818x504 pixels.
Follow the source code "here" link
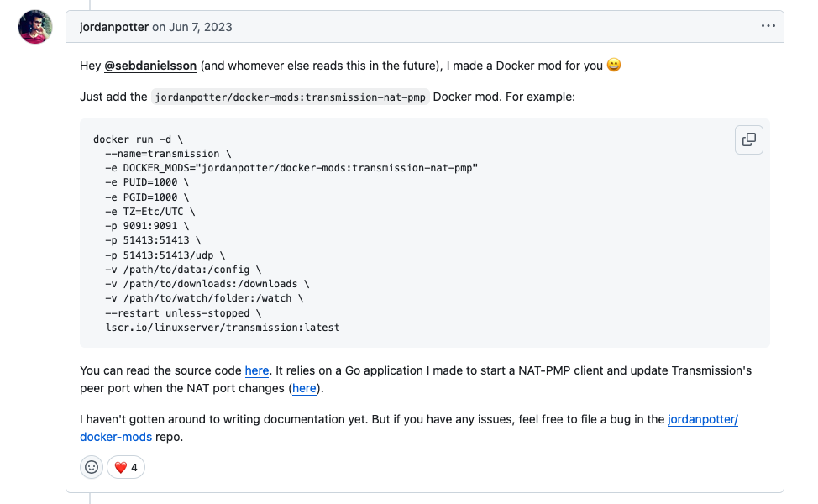click(x=257, y=370)
